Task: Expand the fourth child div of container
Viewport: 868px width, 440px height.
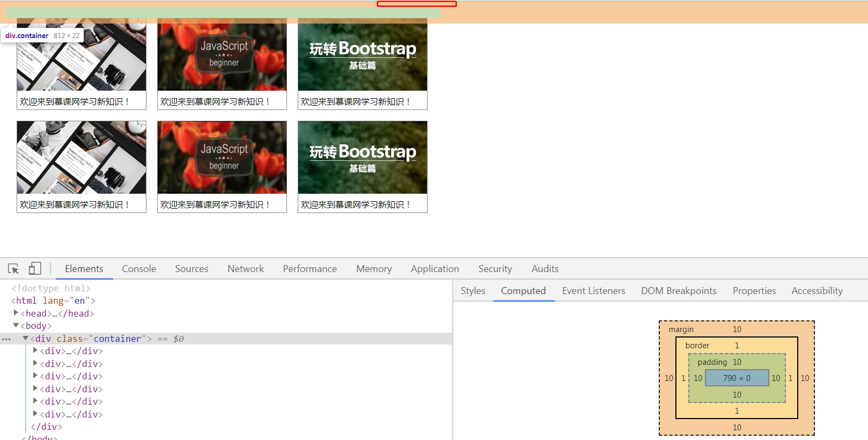Action: [35, 388]
